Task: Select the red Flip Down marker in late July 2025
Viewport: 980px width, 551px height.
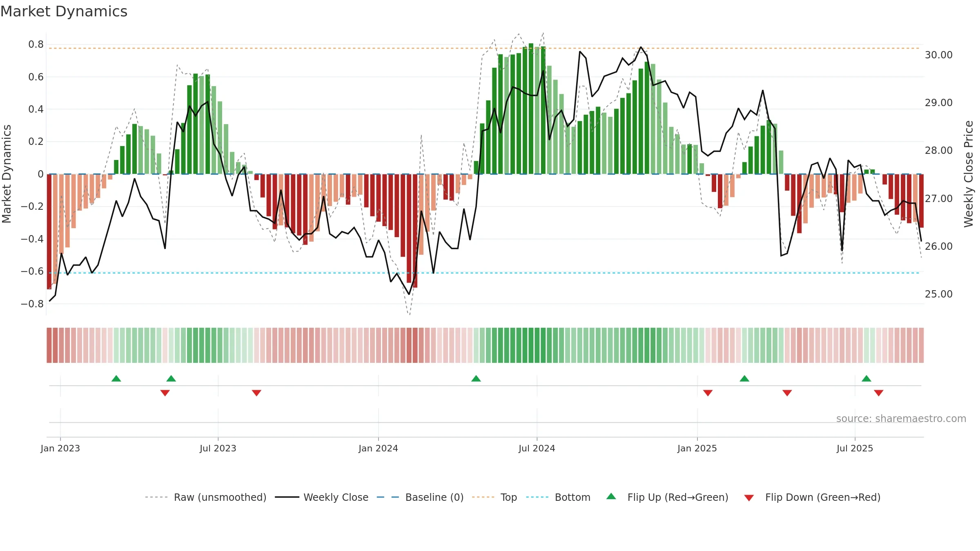Action: point(879,393)
